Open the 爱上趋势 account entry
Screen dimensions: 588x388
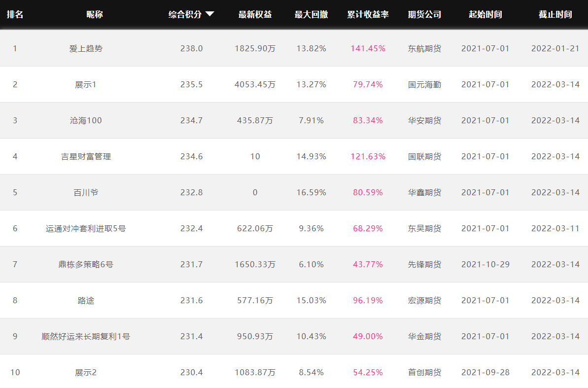pos(86,48)
